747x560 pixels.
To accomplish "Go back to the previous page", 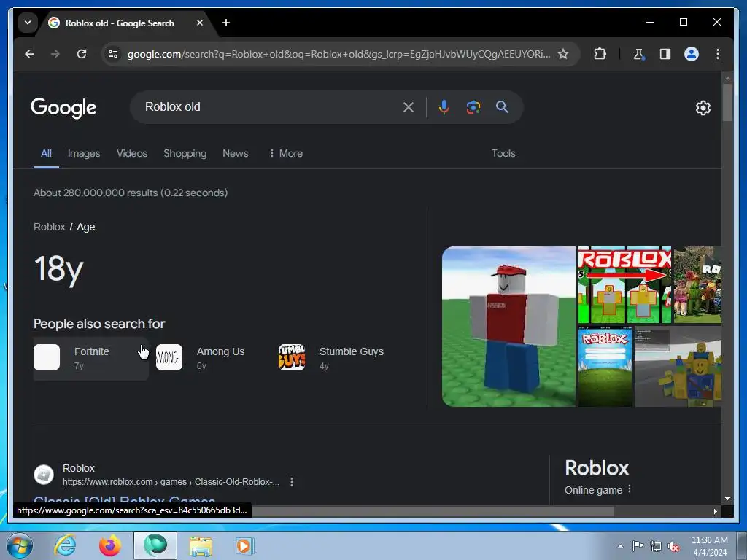I will 29,54.
